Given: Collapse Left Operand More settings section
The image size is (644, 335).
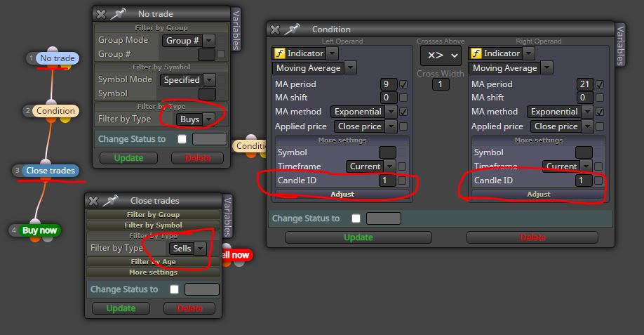Looking at the screenshot, I should tap(342, 140).
